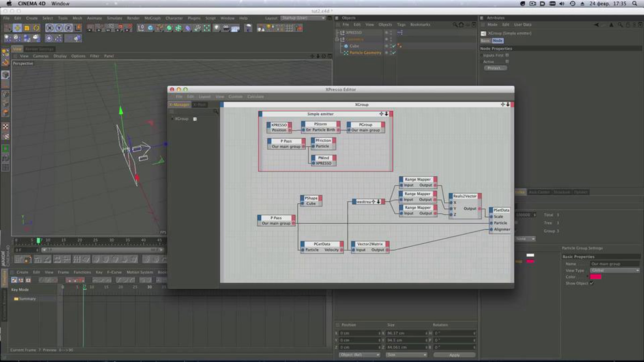Click the back arrow in Attributes panel
The height and width of the screenshot is (362, 644).
tap(596, 25)
